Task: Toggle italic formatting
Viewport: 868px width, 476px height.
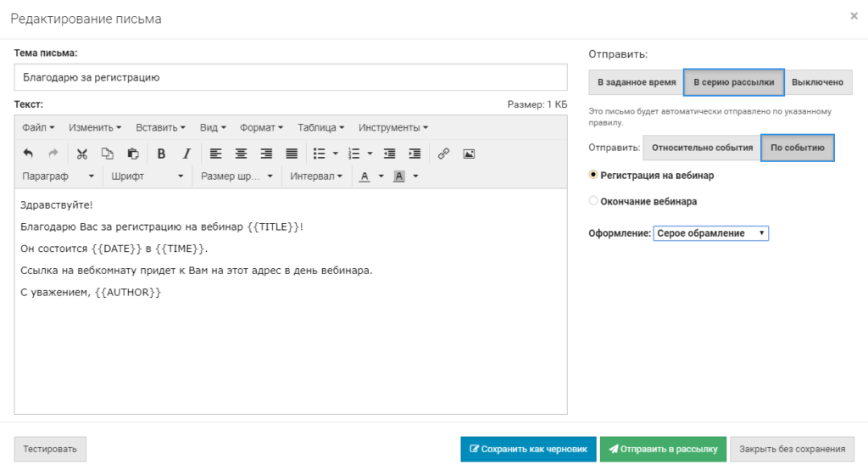Action: tap(186, 154)
